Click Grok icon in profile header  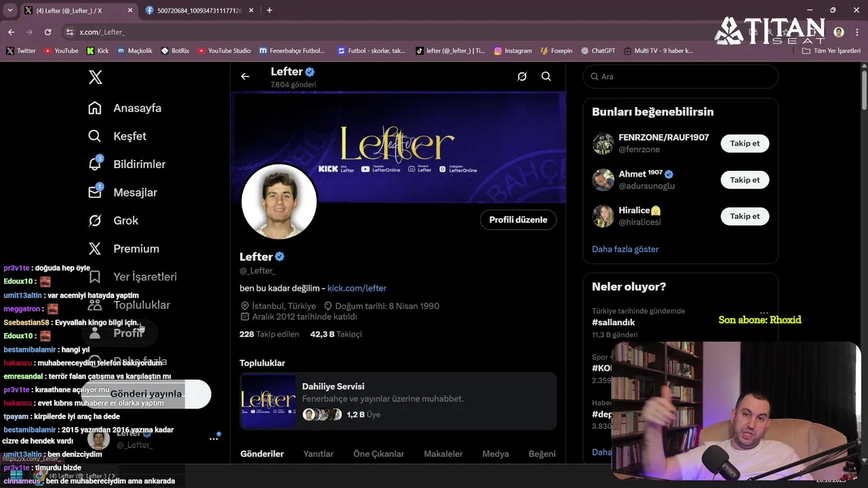coord(521,77)
